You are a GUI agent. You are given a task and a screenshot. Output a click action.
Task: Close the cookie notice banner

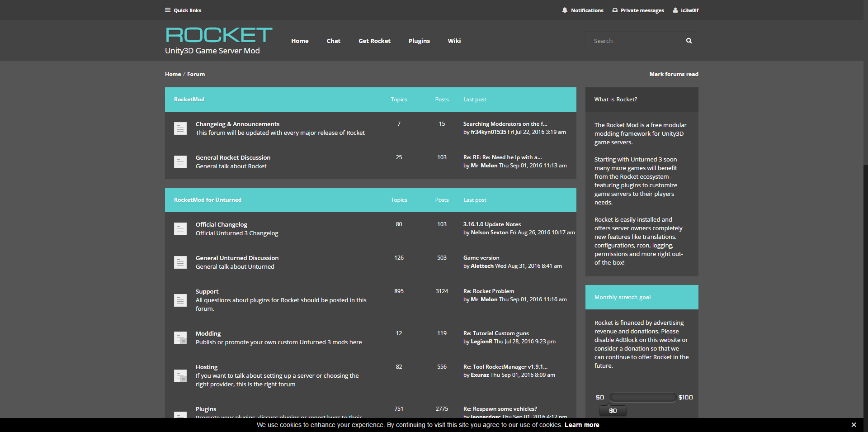pyautogui.click(x=854, y=425)
